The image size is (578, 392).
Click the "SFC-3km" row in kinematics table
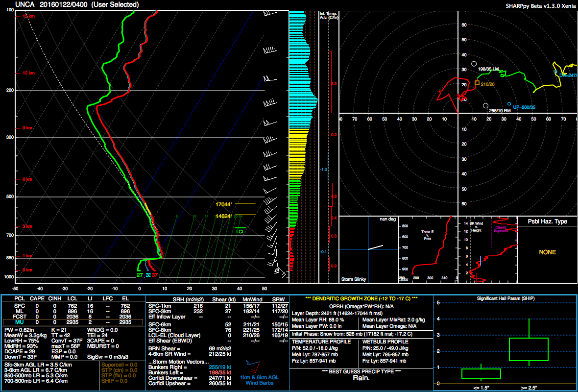tap(217, 311)
